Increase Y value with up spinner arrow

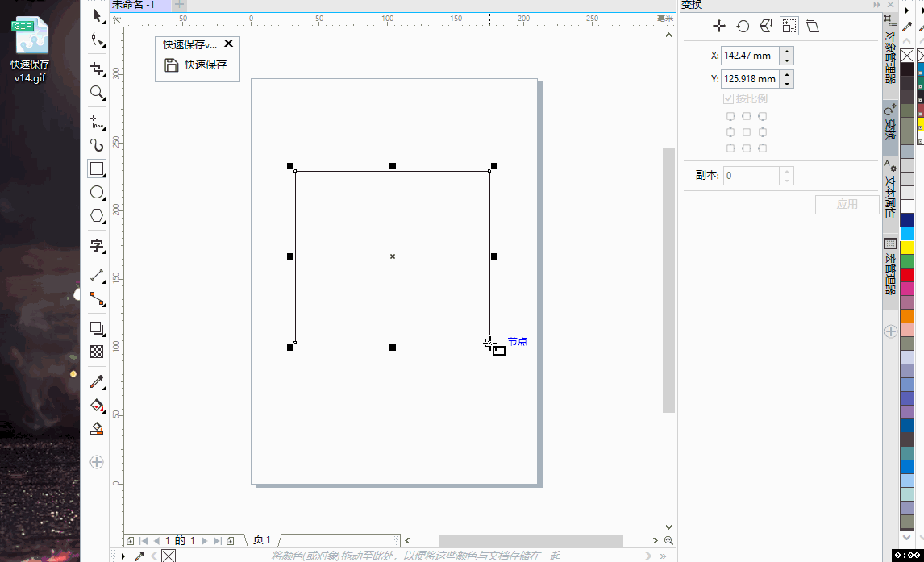pos(787,75)
